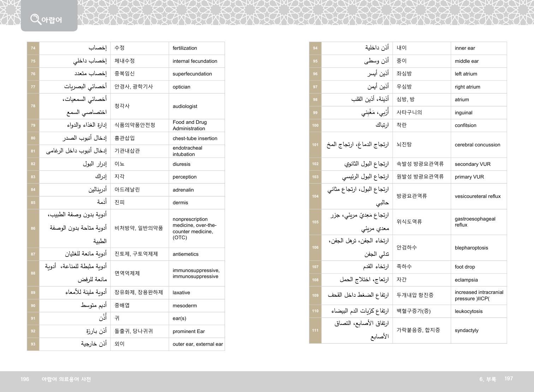
Task: Select the 'cerebral concussion' term
Action: click(477, 145)
